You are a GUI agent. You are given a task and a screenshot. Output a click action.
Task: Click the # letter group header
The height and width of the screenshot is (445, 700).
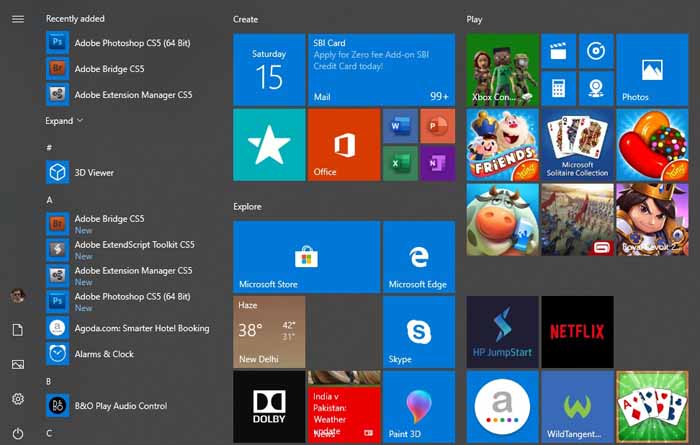(49, 147)
